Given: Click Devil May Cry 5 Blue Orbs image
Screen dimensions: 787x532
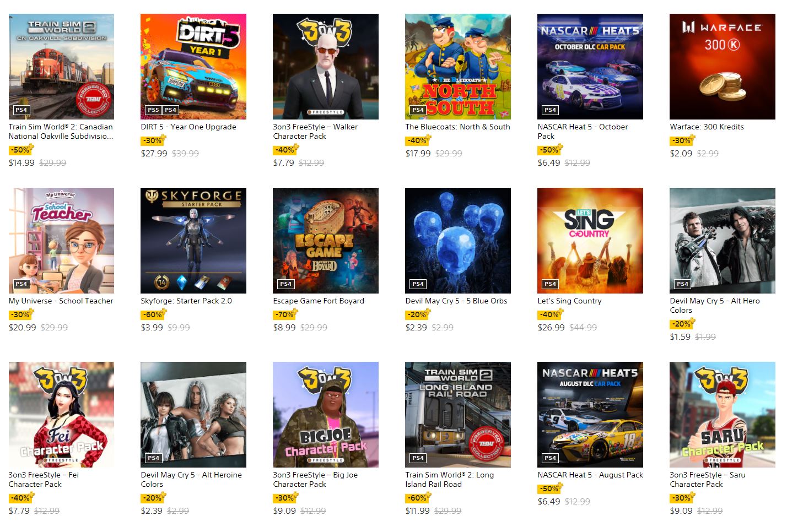Looking at the screenshot, I should (x=458, y=241).
